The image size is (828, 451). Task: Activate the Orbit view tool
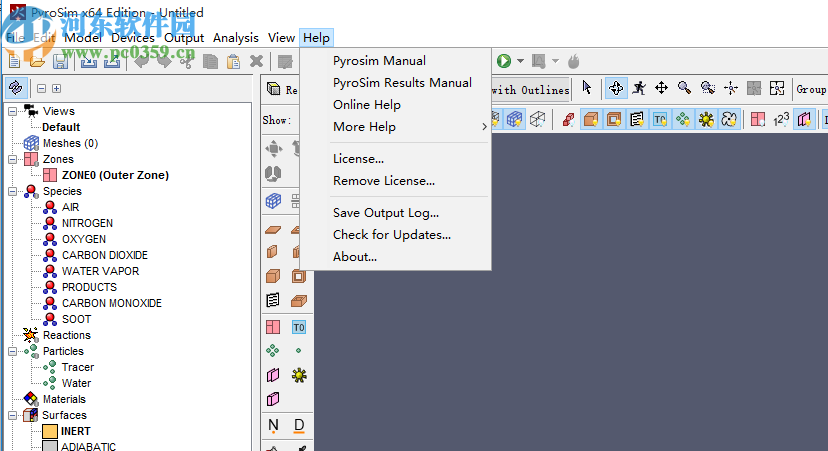point(616,88)
